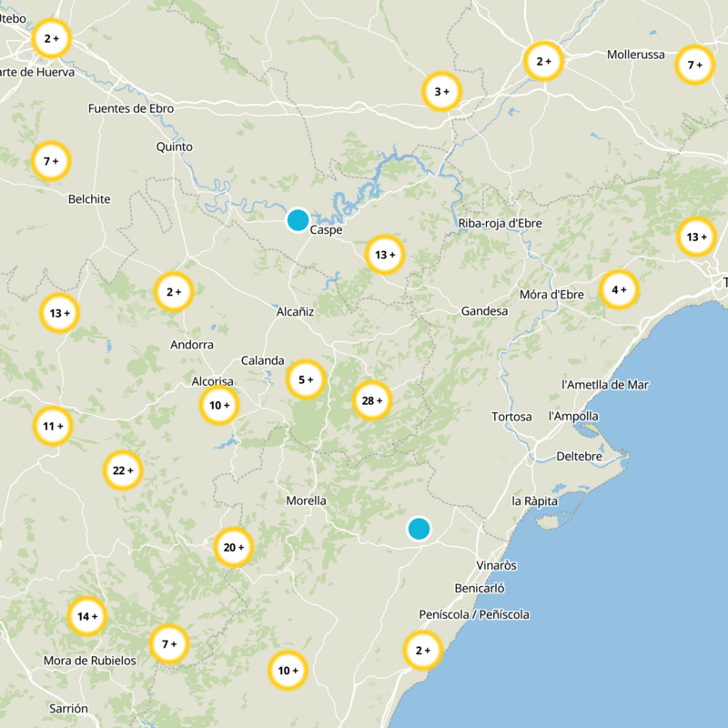Screen dimensions: 728x728
Task: Expand the 28+ cluster marker
Action: tap(372, 400)
